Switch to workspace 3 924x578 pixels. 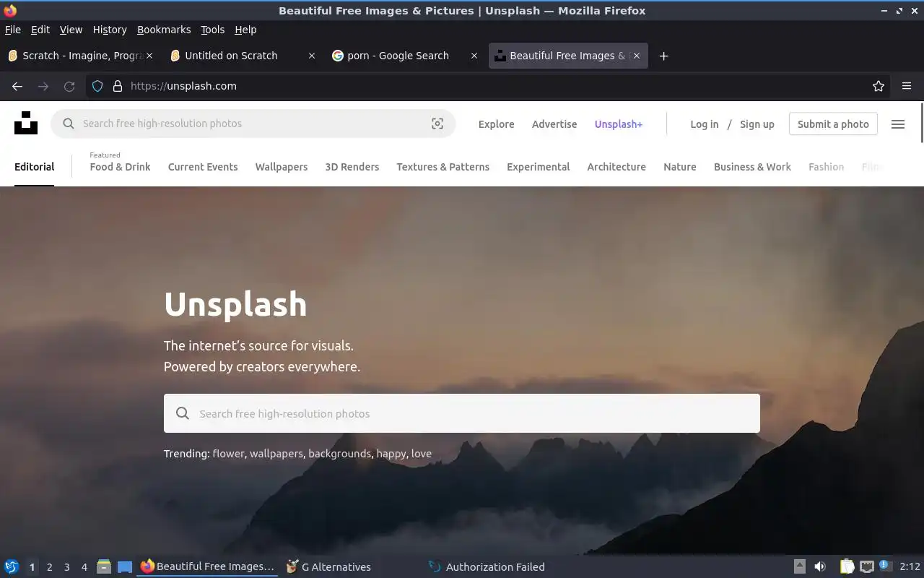coord(67,567)
